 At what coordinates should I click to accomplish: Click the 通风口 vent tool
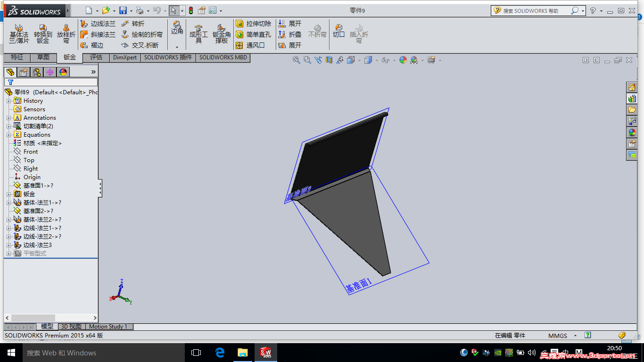[x=250, y=45]
